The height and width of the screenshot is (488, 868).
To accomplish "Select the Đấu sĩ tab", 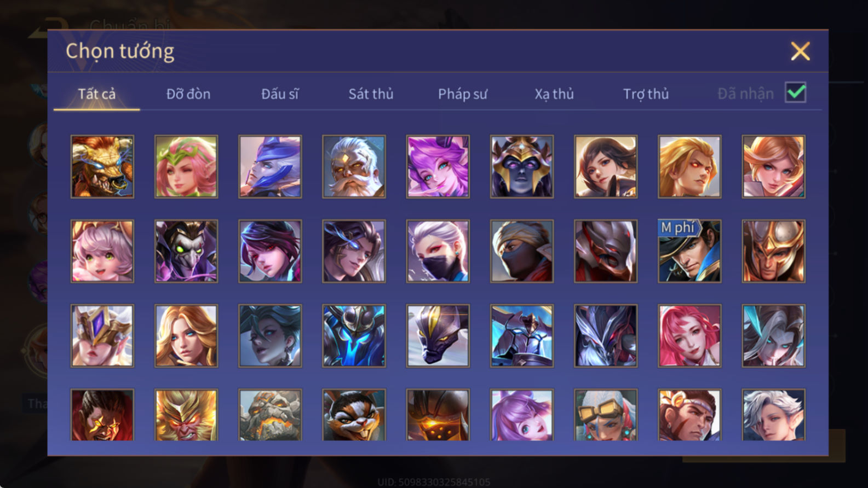I will pos(280,94).
